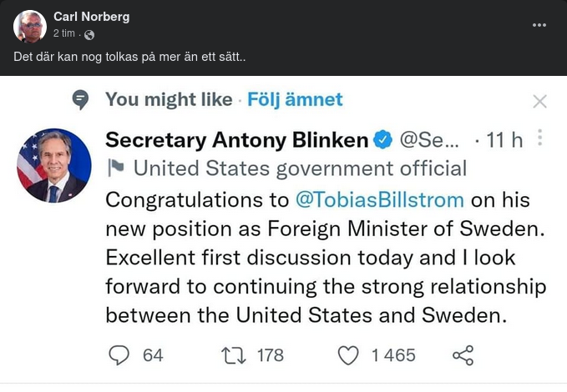Retweet using the retweet arrows icon

pos(233,355)
